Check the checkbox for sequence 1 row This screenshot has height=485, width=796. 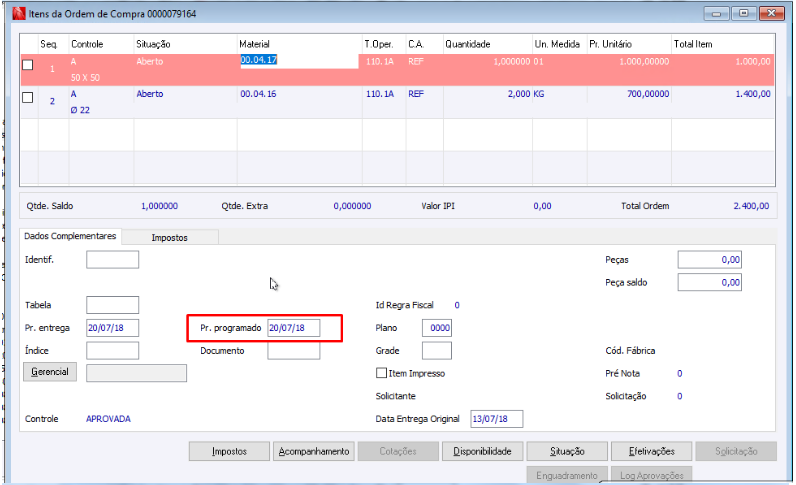pyautogui.click(x=28, y=65)
